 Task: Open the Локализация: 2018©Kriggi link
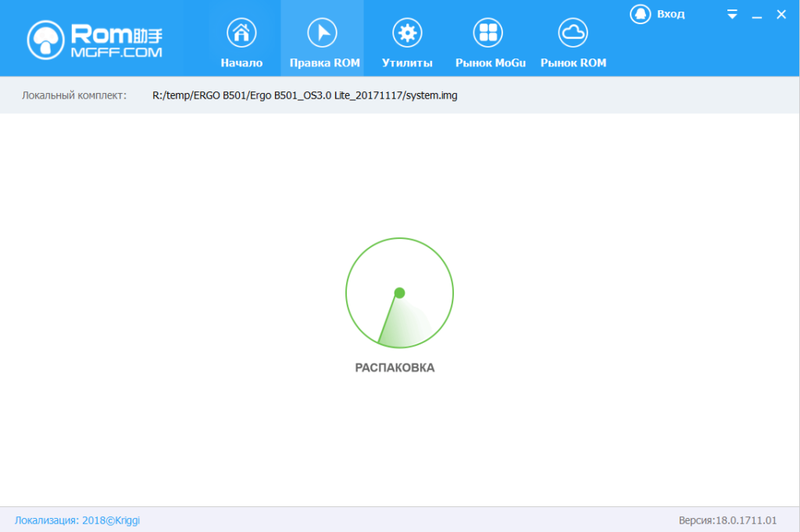pos(77,520)
